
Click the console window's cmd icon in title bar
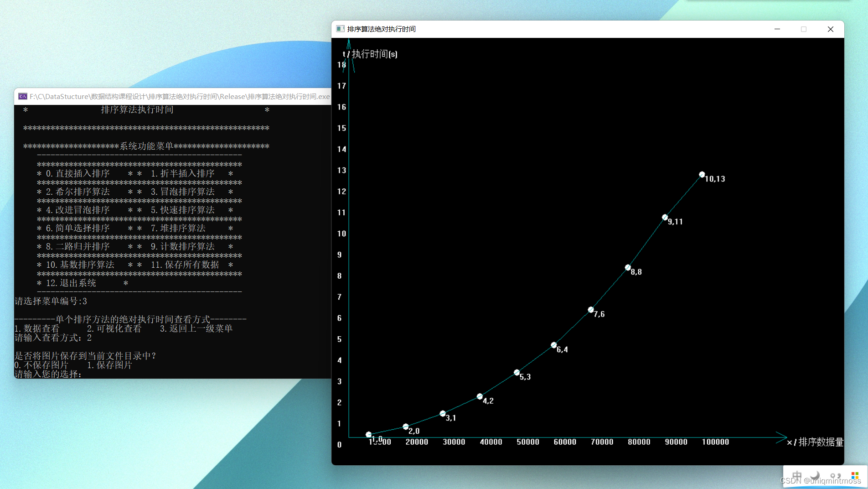point(23,96)
